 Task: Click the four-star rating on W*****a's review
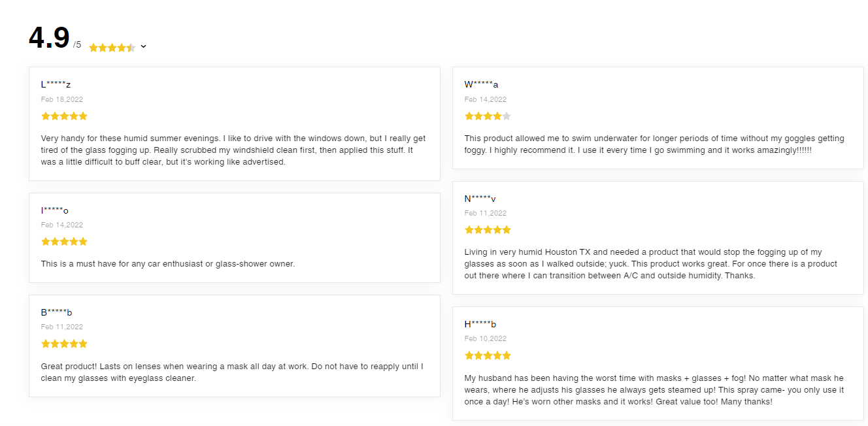tap(488, 116)
